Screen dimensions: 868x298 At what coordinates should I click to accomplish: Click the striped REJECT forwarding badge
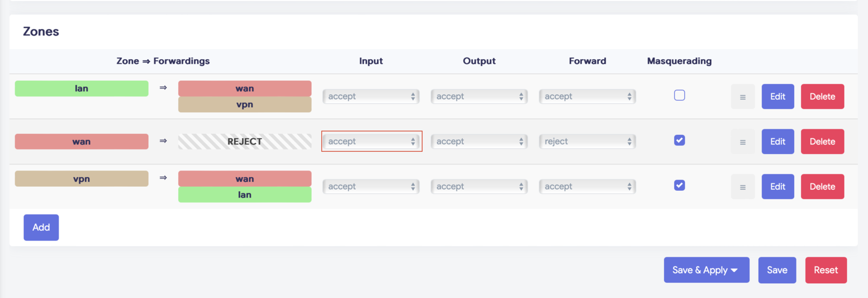[245, 142]
